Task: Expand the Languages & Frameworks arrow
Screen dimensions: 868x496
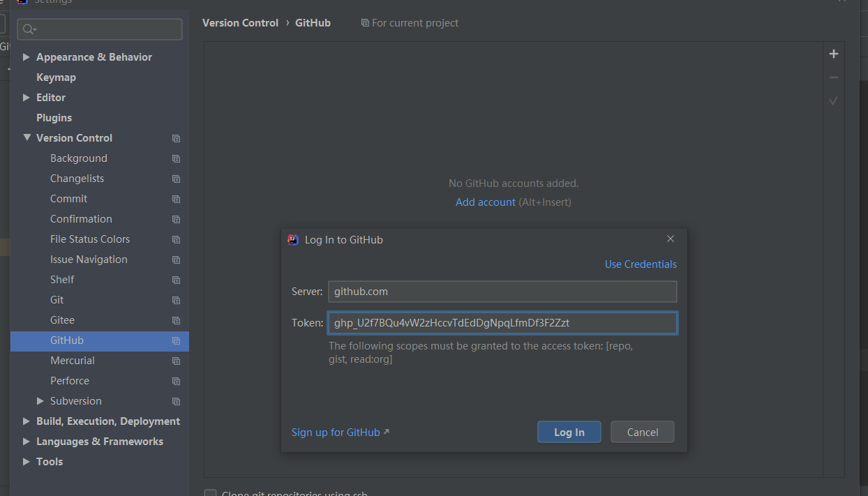Action: coord(27,442)
